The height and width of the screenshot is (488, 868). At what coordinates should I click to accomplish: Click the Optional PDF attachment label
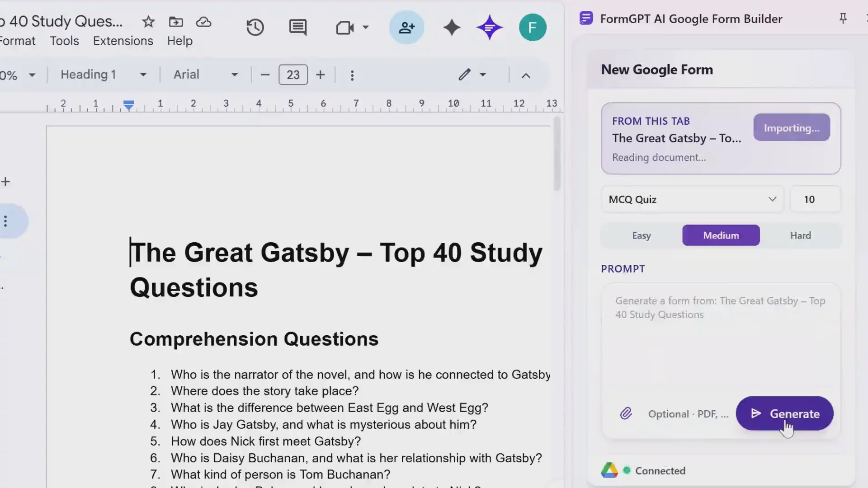[x=689, y=414]
